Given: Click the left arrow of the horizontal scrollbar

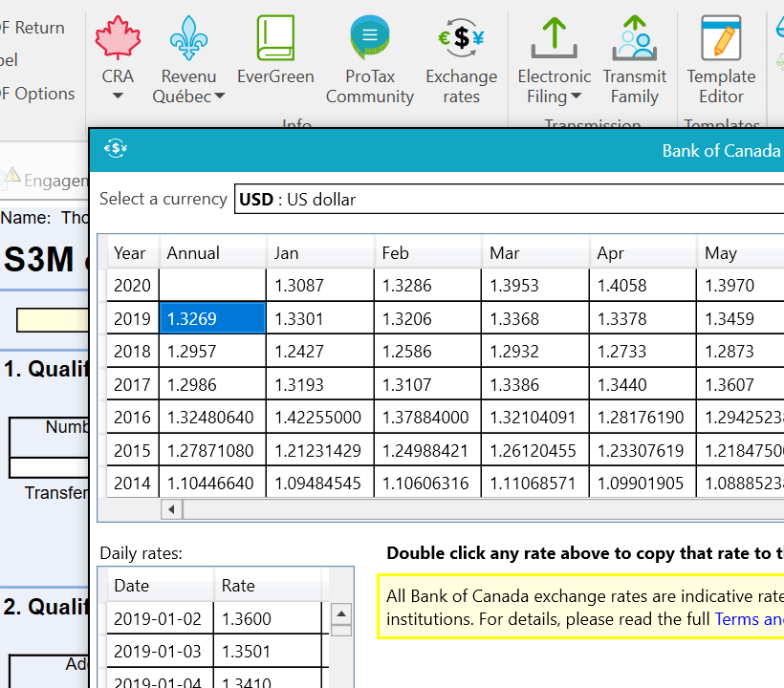Looking at the screenshot, I should [x=171, y=509].
